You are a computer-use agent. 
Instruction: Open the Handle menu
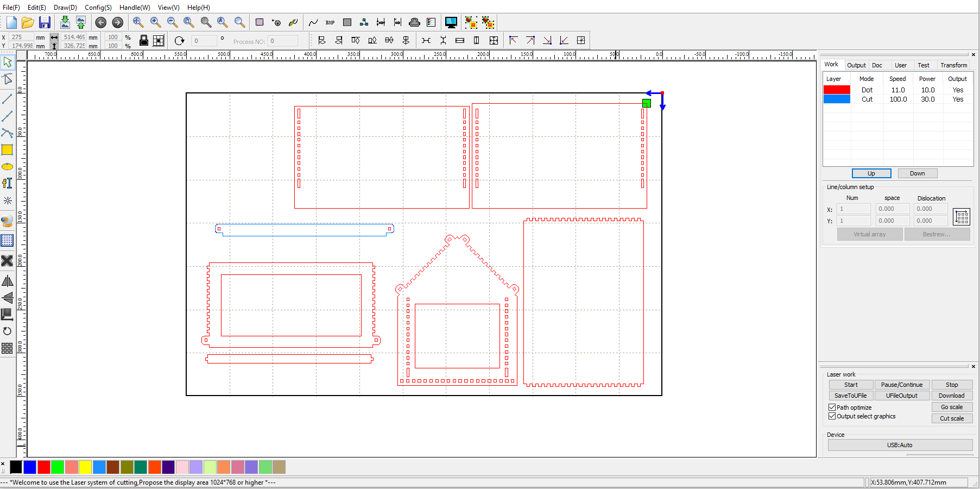pos(135,8)
